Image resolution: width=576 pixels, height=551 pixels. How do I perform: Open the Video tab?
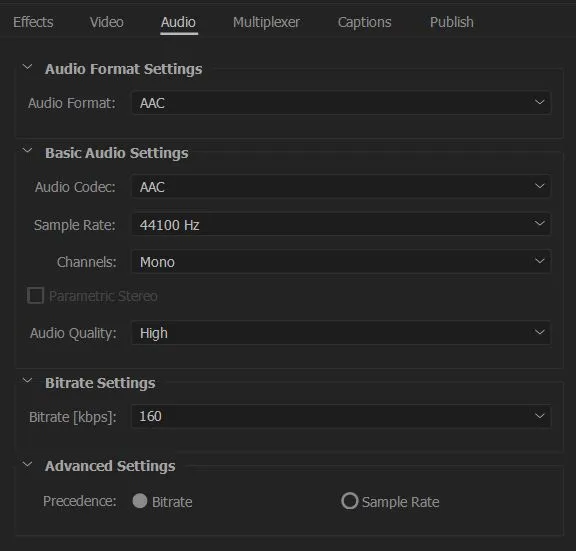pos(107,22)
